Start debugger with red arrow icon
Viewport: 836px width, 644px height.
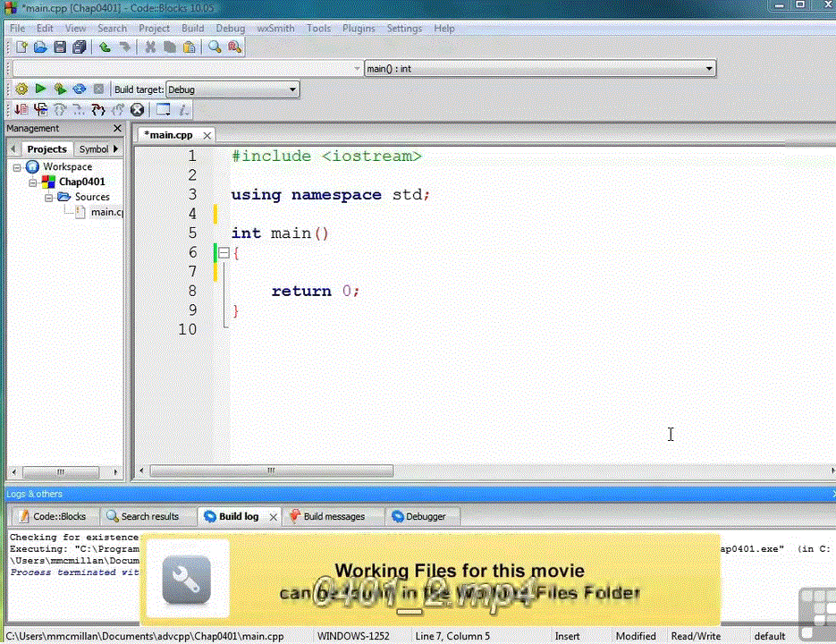(21, 109)
